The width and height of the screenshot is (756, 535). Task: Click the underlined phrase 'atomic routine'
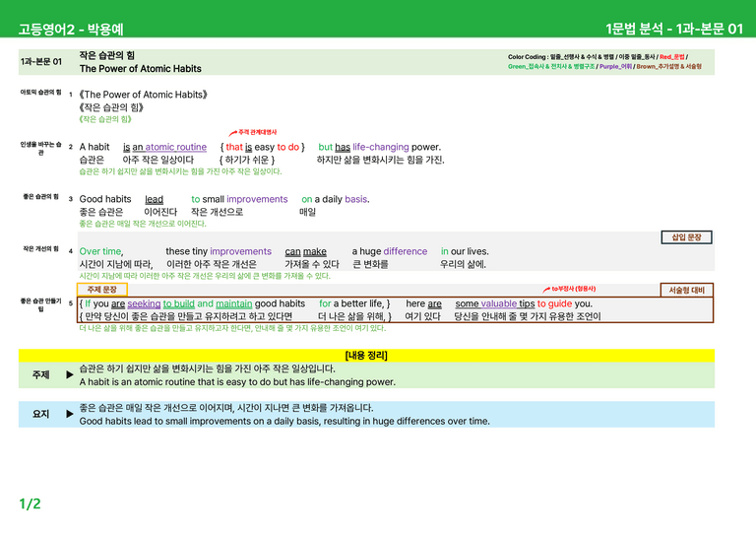pyautogui.click(x=176, y=147)
